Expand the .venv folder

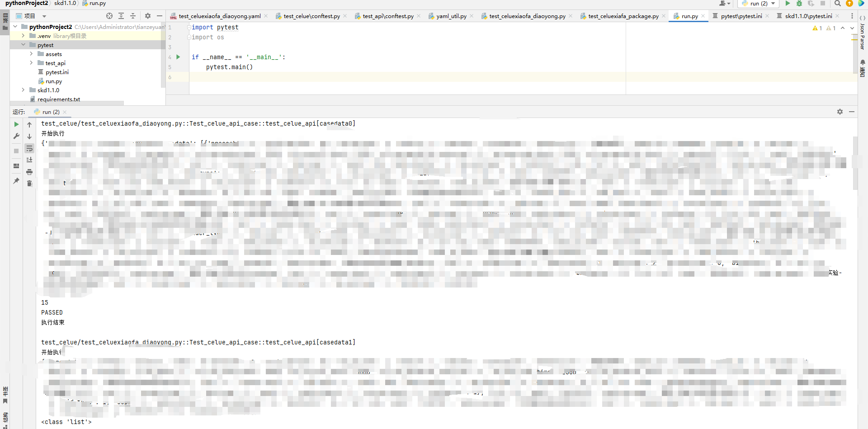tap(23, 36)
